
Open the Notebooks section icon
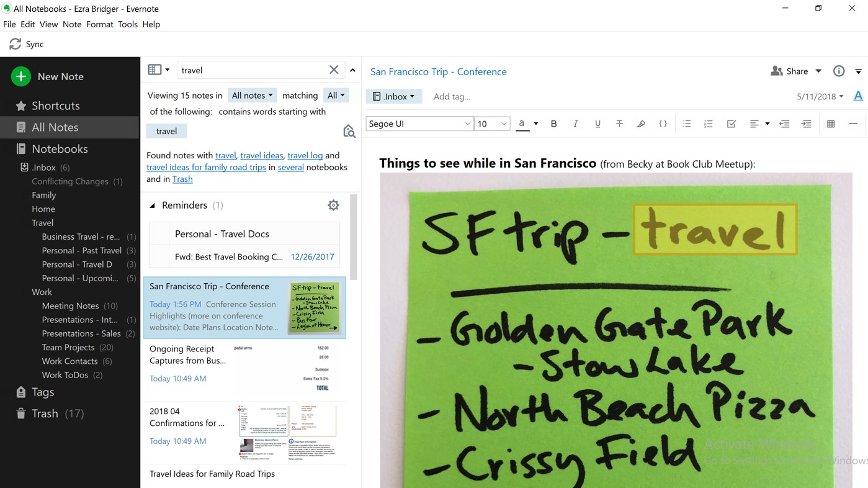pyautogui.click(x=20, y=149)
